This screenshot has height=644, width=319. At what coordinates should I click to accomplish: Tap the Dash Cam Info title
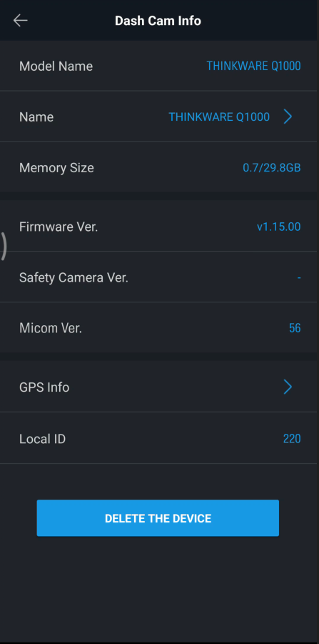point(158,21)
